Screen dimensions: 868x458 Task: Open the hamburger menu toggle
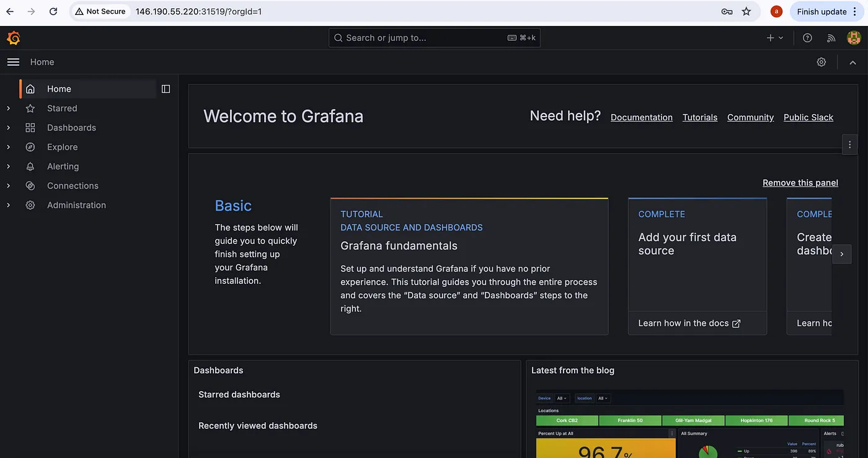click(13, 62)
